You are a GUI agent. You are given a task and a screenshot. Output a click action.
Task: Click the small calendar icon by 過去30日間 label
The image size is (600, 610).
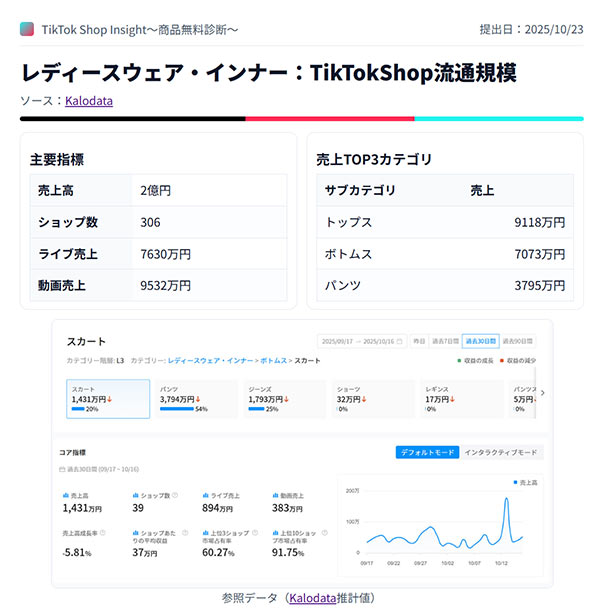[62, 469]
